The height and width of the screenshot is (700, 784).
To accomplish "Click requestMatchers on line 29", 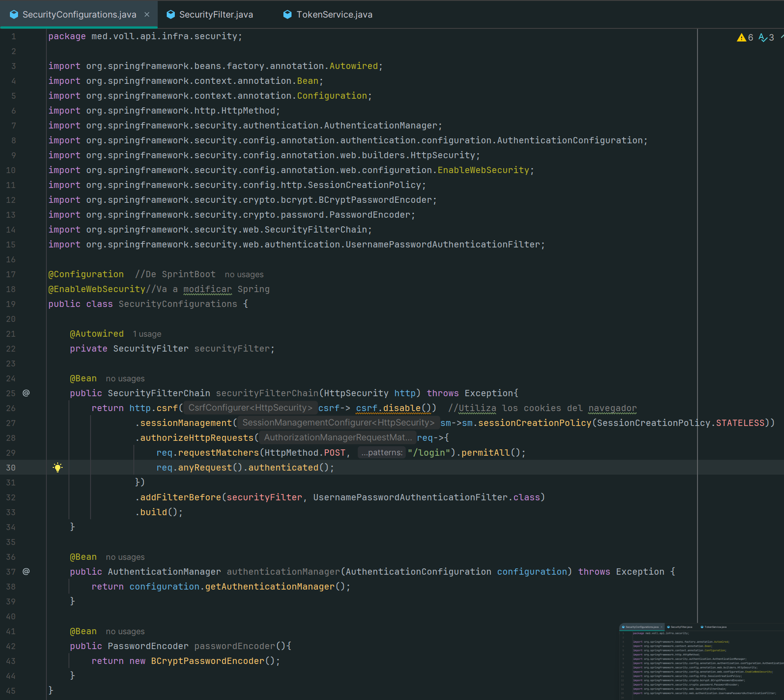I will coord(219,453).
